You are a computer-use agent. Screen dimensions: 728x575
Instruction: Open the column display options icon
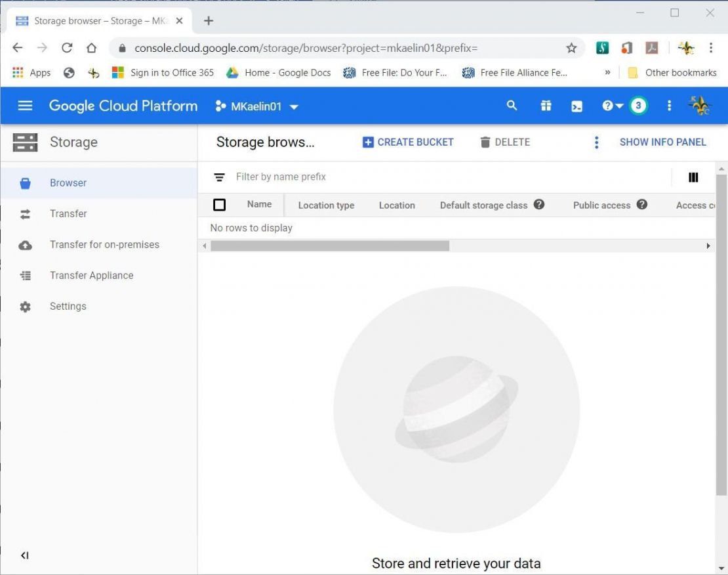(693, 177)
